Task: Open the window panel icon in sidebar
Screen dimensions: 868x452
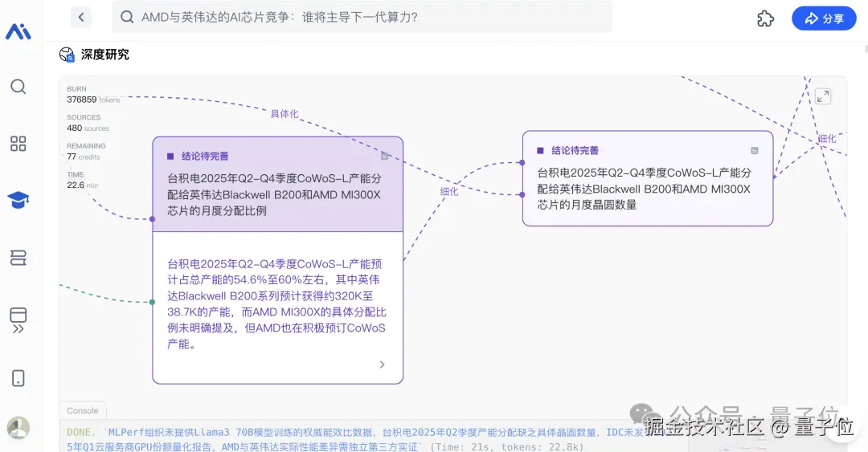Action: tap(18, 315)
